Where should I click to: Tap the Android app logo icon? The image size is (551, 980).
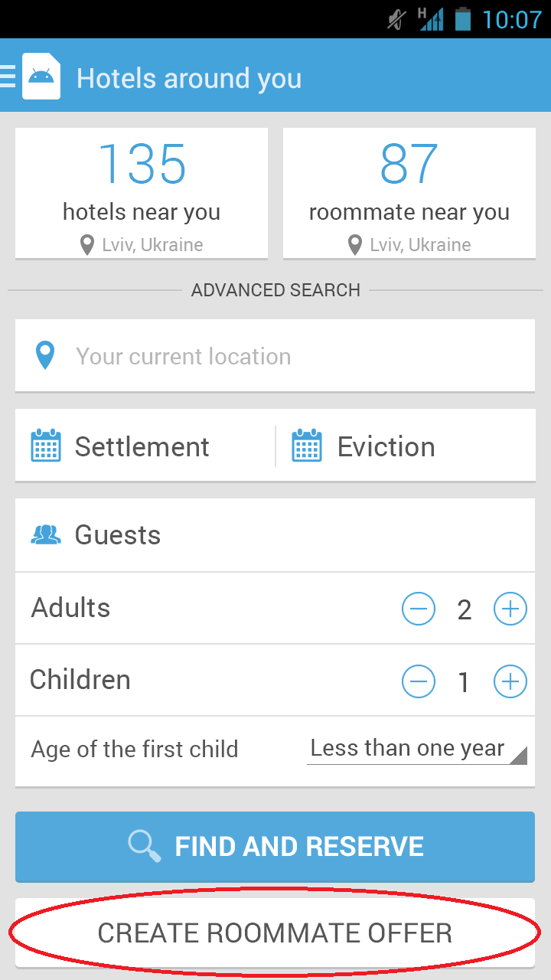[41, 76]
